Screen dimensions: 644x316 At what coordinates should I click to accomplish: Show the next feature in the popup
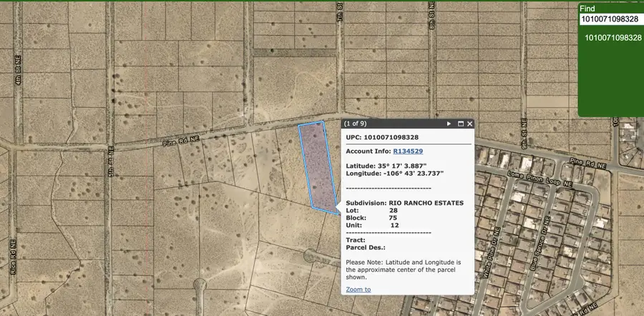coord(449,124)
